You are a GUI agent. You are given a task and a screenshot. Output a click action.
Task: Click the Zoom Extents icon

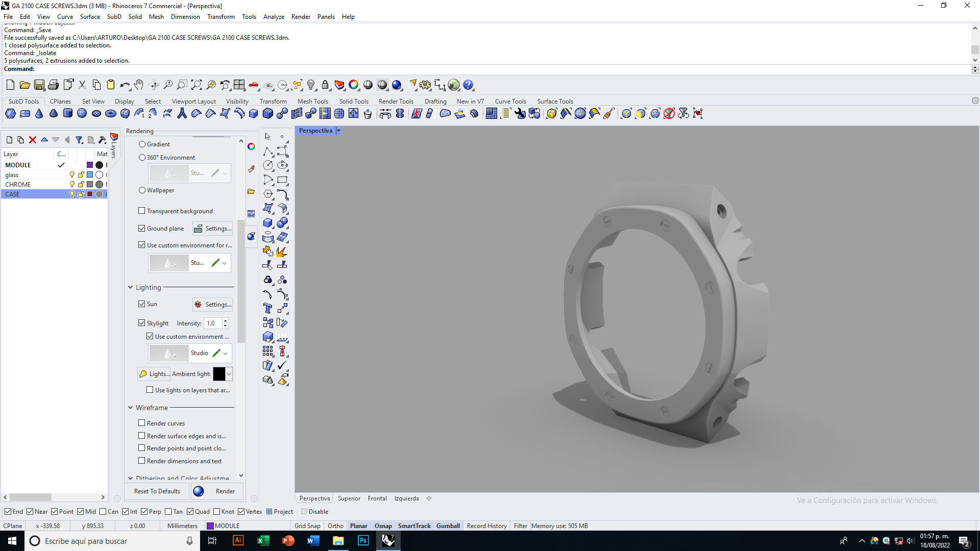(x=197, y=85)
